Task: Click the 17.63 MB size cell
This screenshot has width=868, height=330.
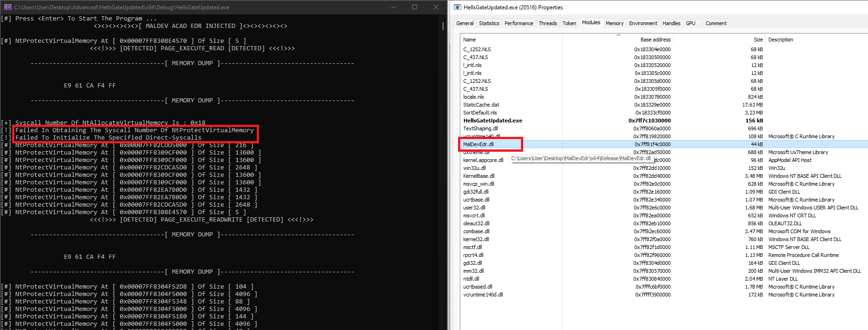Action: [x=752, y=105]
